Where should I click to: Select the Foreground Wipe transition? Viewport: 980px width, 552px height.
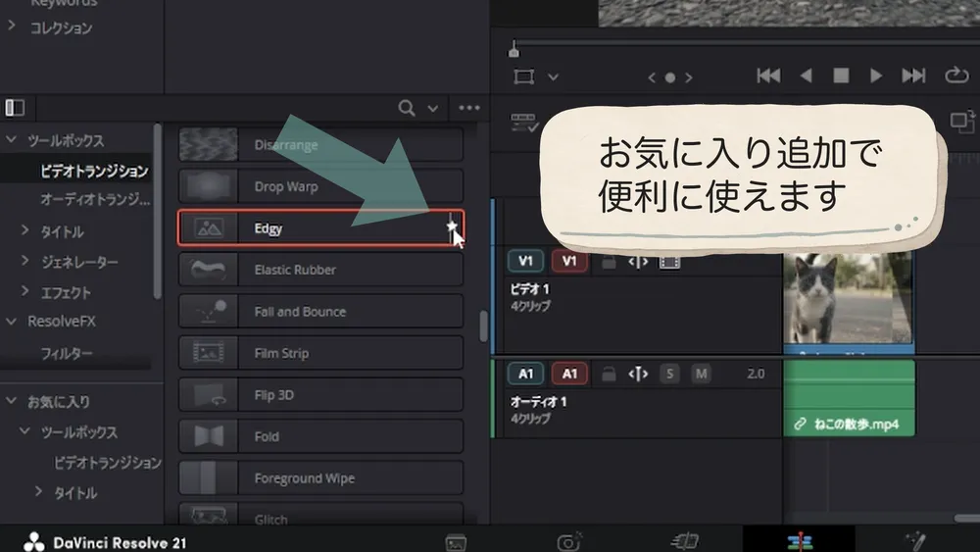(320, 478)
